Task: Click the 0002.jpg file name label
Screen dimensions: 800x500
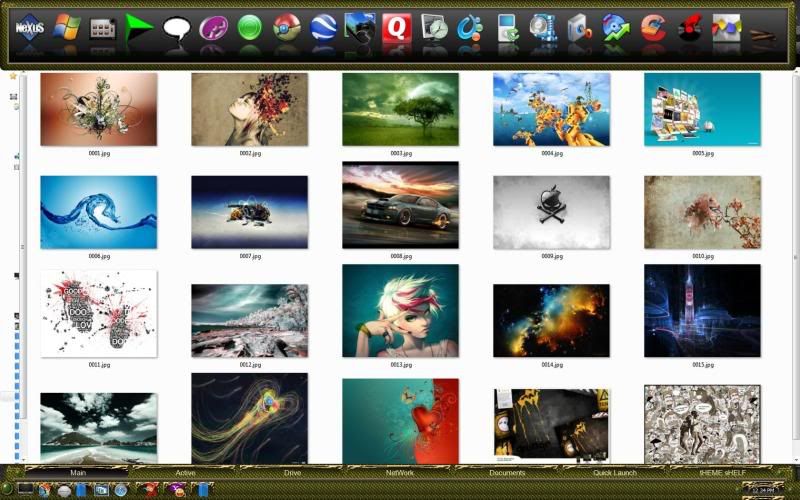Action: pyautogui.click(x=250, y=153)
